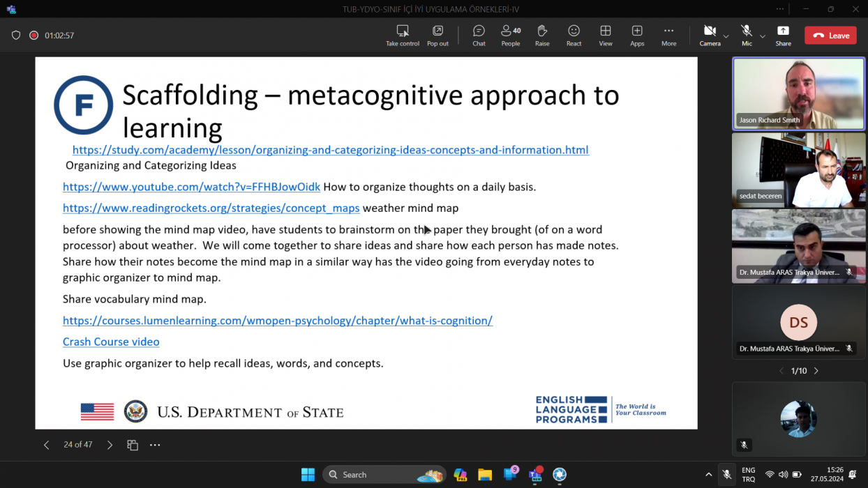Expand the Mic options arrow
Screen dimensions: 868x488
click(763, 36)
